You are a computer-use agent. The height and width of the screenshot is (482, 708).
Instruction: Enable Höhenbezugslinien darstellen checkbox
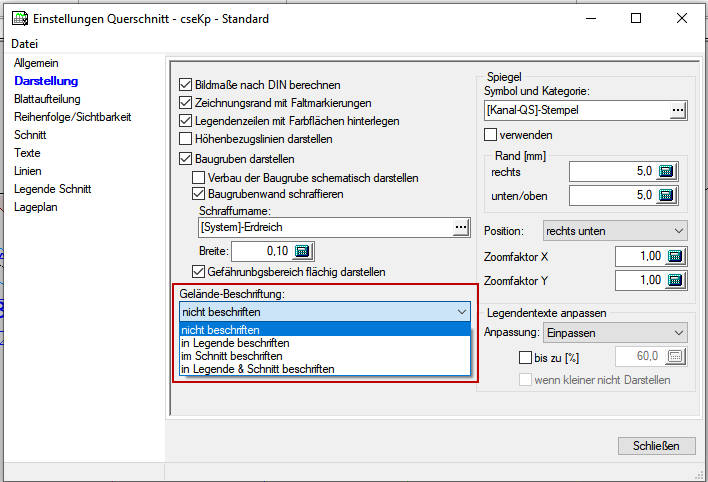[x=185, y=139]
